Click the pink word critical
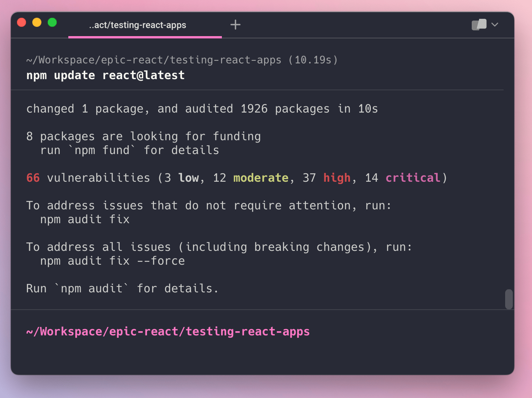Viewport: 532px width, 398px height. 413,178
